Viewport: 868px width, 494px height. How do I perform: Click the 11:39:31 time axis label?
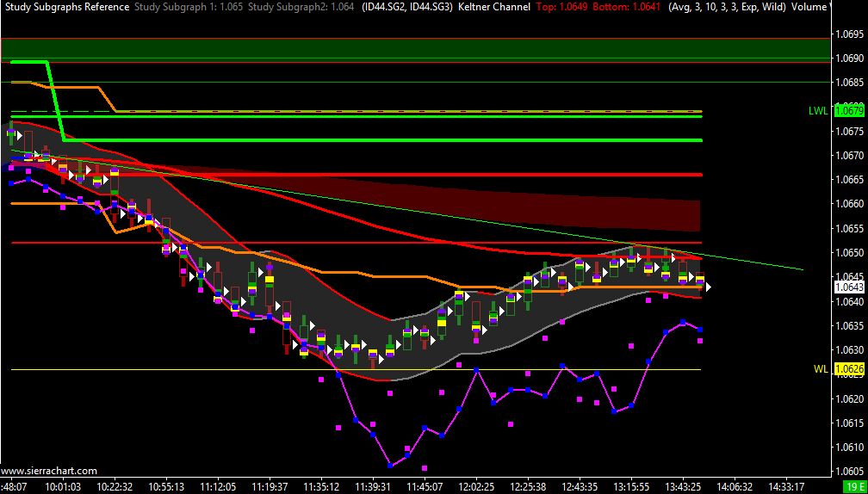pyautogui.click(x=373, y=486)
